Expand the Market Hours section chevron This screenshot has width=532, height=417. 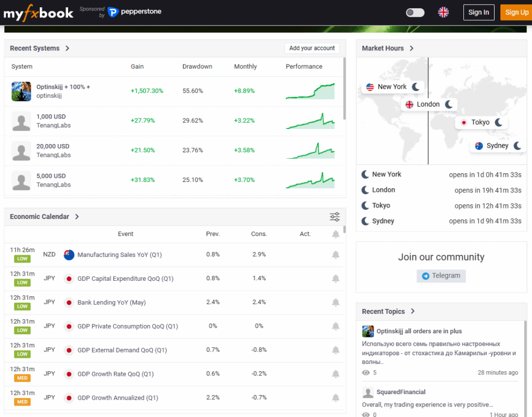[411, 48]
